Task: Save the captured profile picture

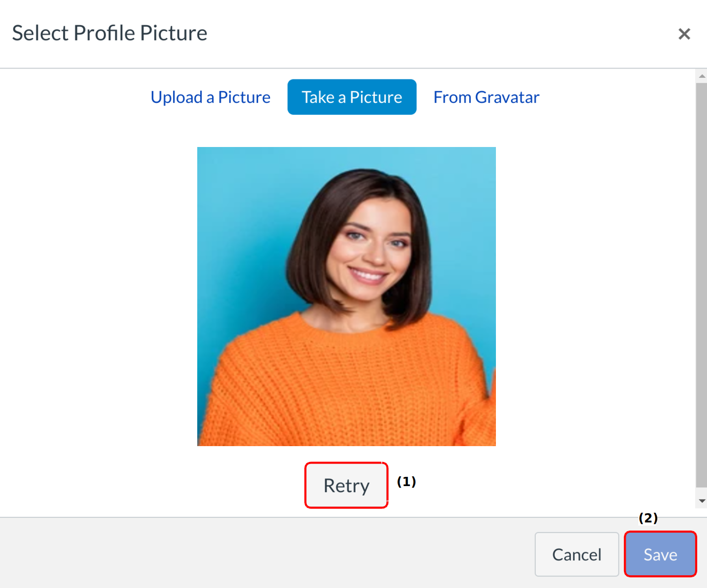Action: point(660,554)
